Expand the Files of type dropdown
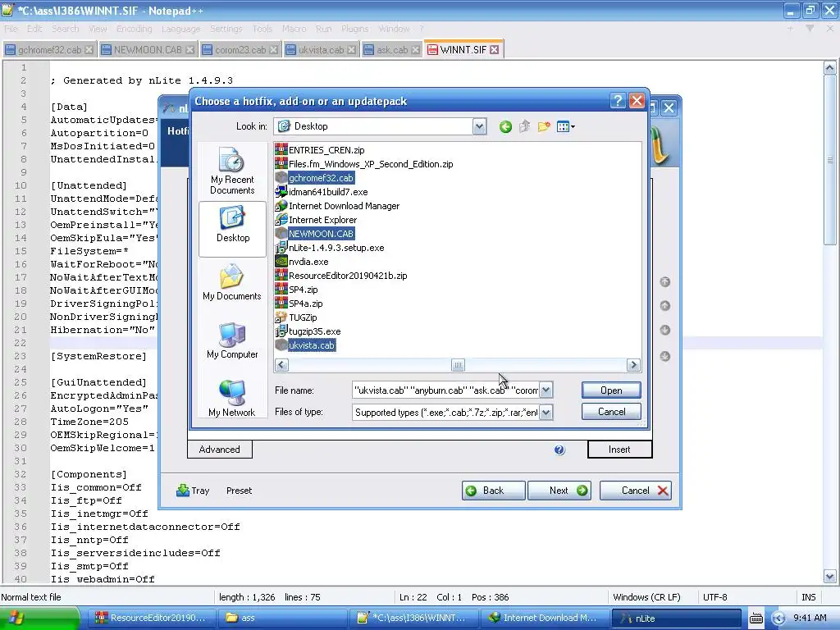Image resolution: width=840 pixels, height=630 pixels. coord(546,412)
